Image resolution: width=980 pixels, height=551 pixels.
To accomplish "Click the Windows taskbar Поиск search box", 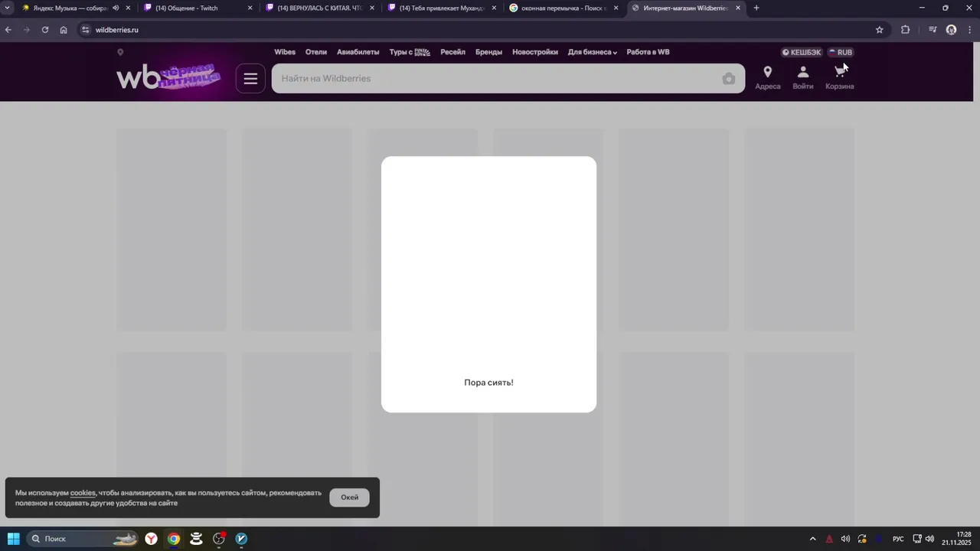I will [x=82, y=539].
